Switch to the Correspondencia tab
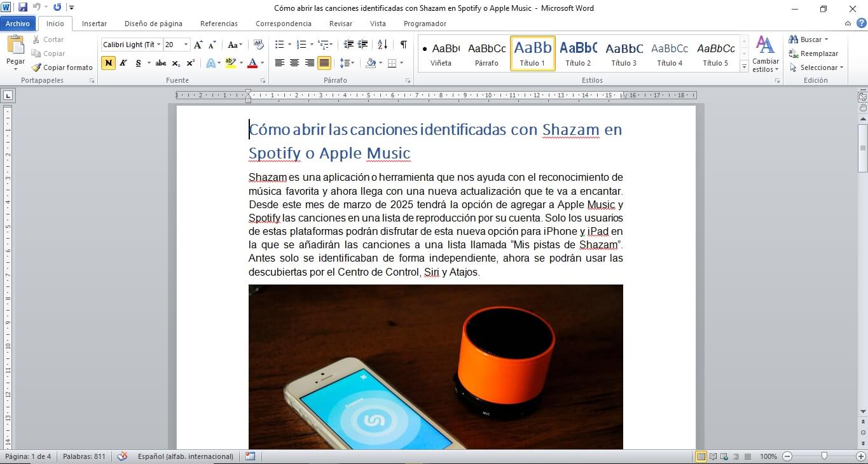This screenshot has width=868, height=464. point(284,24)
